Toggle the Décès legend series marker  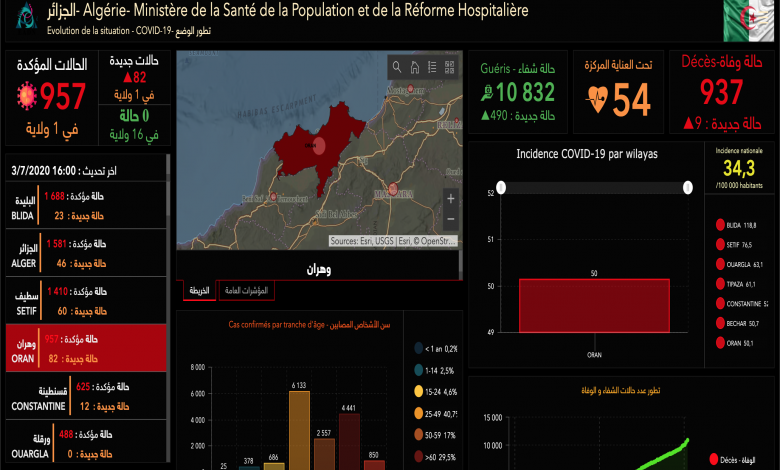click(x=713, y=459)
